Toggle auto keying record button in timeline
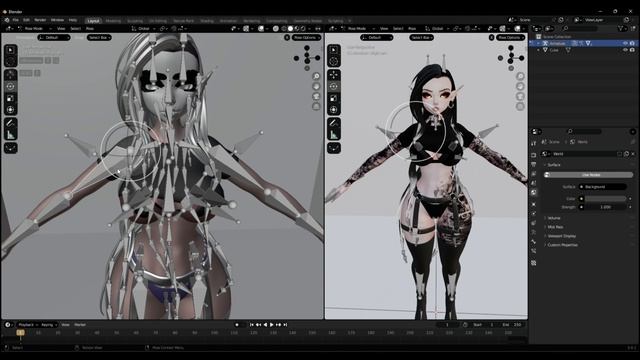This screenshot has width=640, height=360. 237,325
